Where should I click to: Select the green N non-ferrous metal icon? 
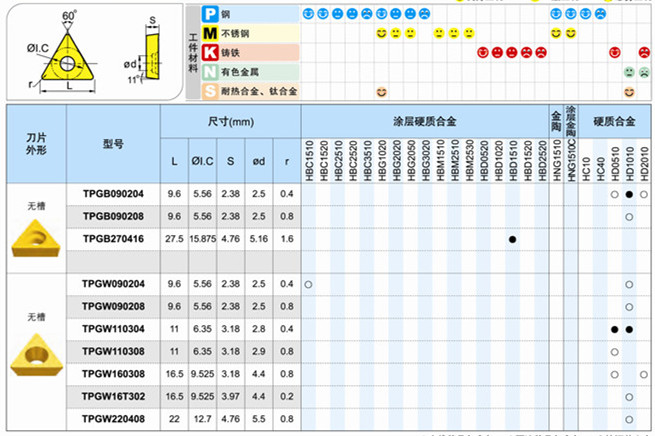click(x=209, y=72)
